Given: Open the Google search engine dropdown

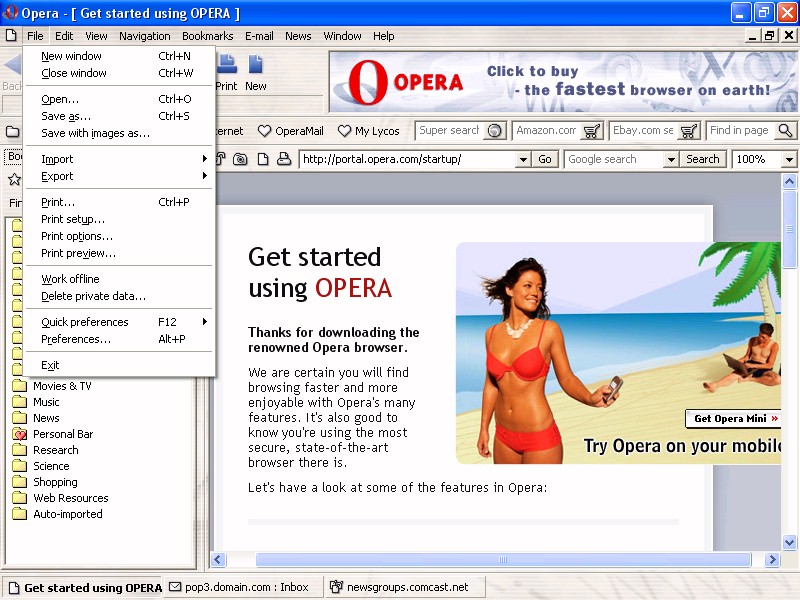Looking at the screenshot, I should 670,159.
